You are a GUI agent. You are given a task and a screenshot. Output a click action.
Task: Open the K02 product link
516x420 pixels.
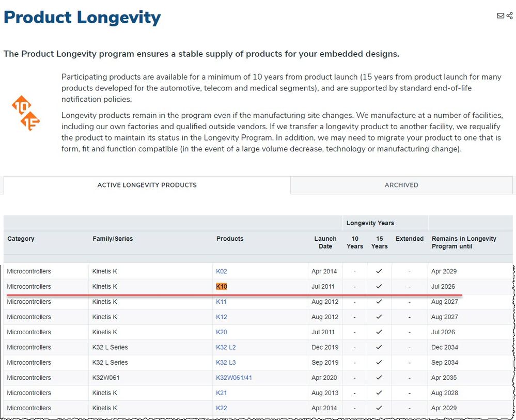tap(222, 271)
